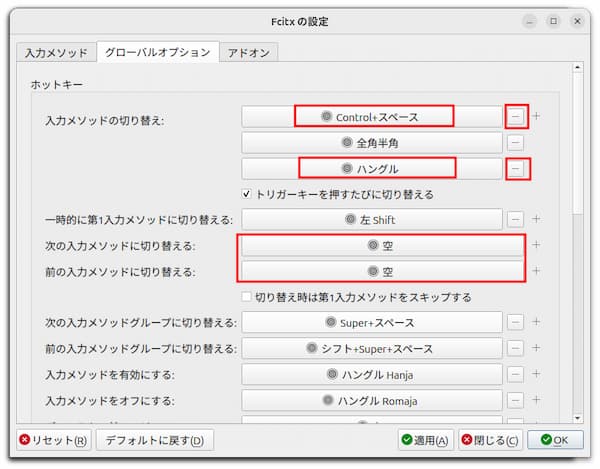Click the Super+スペース hotkey button

click(x=372, y=322)
